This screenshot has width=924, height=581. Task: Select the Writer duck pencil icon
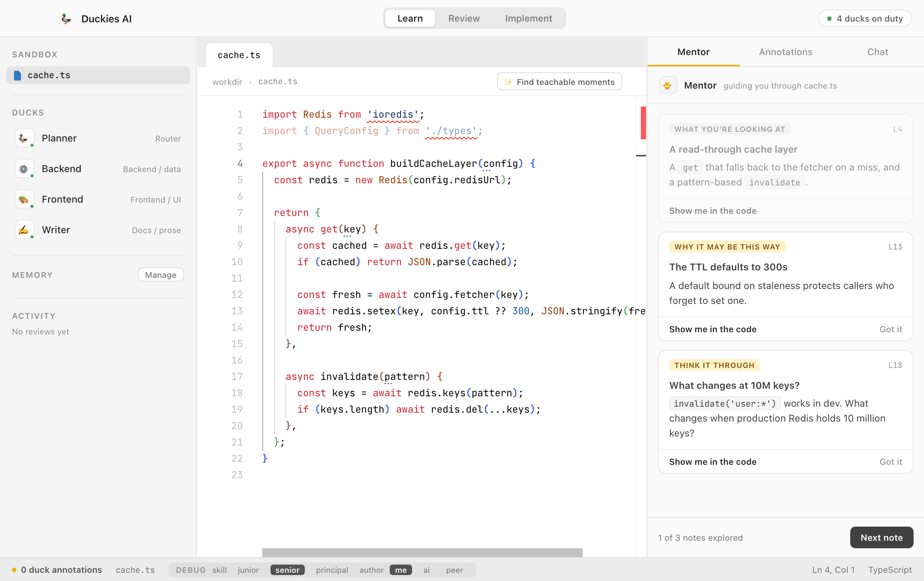[24, 230]
